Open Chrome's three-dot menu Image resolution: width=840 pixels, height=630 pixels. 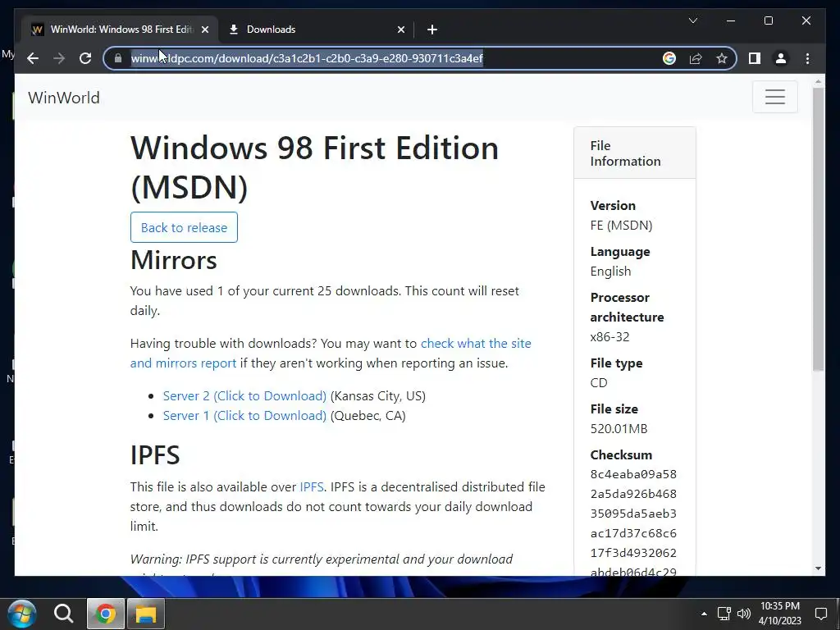coord(807,58)
